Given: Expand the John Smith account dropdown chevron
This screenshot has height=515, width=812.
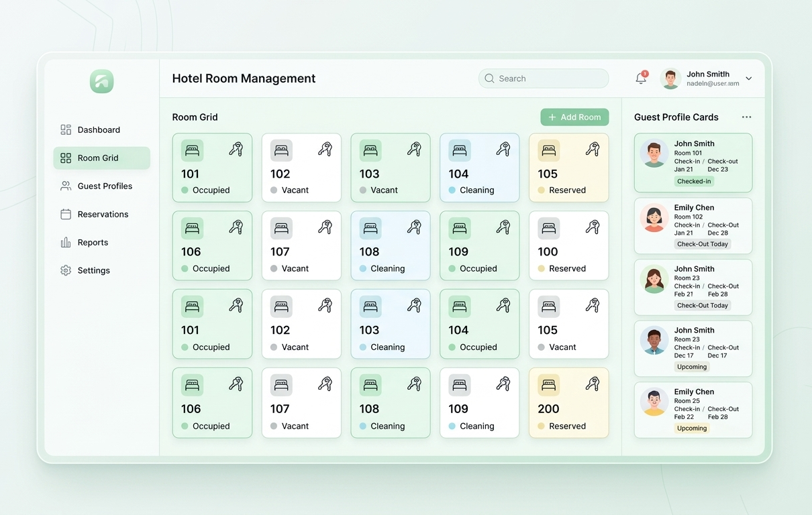Looking at the screenshot, I should (749, 78).
